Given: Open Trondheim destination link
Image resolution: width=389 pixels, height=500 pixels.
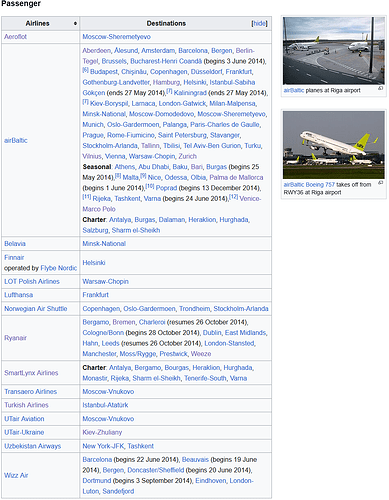Looking at the screenshot, I should coord(195,309).
